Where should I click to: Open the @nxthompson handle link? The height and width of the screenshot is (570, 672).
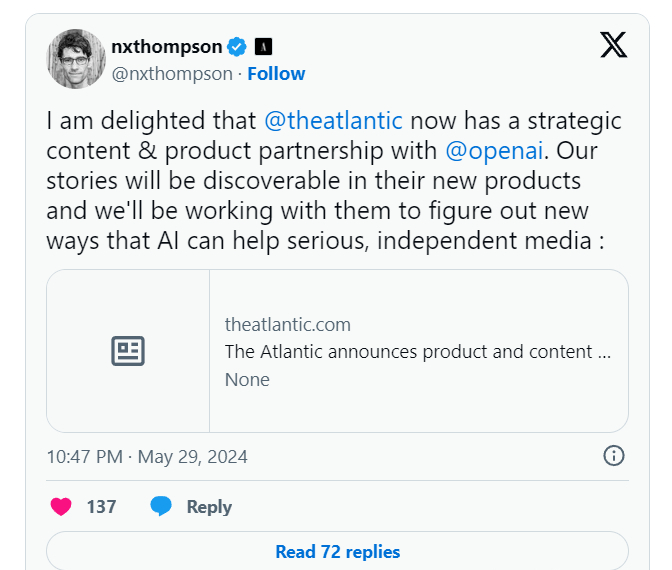pyautogui.click(x=173, y=74)
